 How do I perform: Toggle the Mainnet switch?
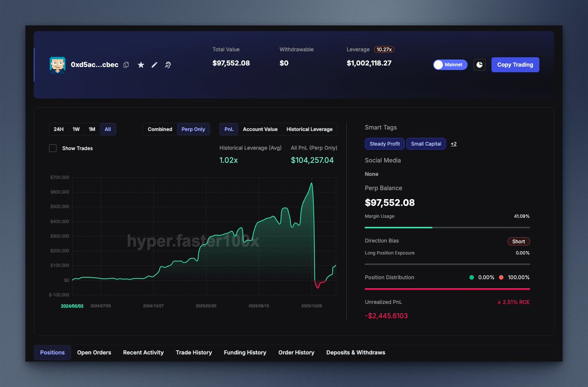(x=450, y=65)
